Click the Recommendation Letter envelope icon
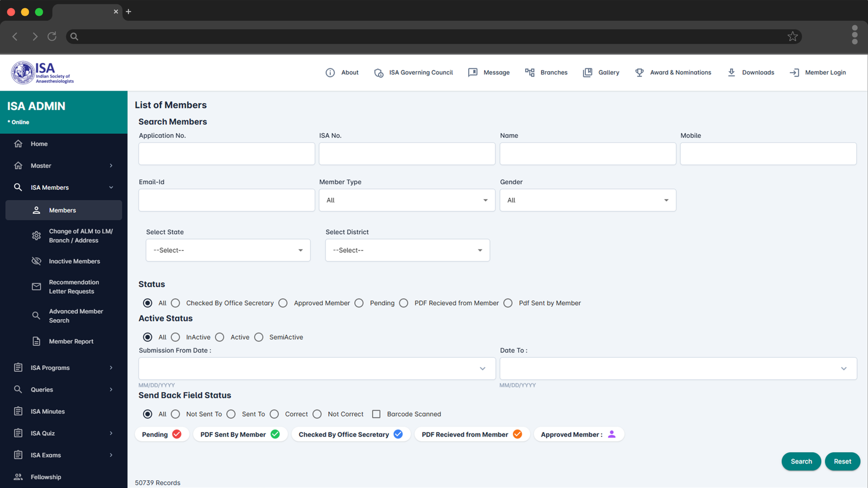 36,287
